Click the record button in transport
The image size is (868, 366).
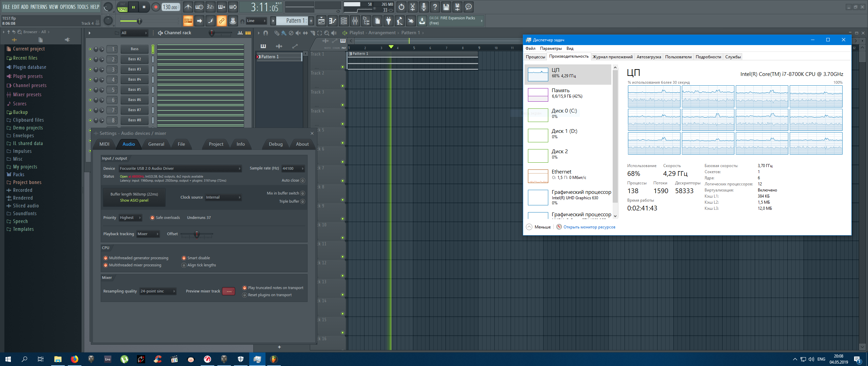(x=156, y=7)
